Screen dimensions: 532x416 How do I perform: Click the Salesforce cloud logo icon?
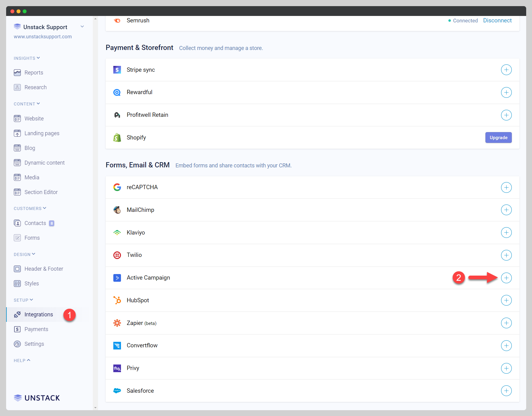[x=117, y=391]
